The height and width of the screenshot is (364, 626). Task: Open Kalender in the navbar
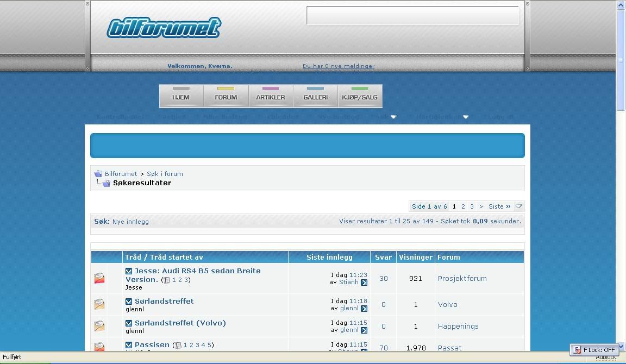(283, 117)
